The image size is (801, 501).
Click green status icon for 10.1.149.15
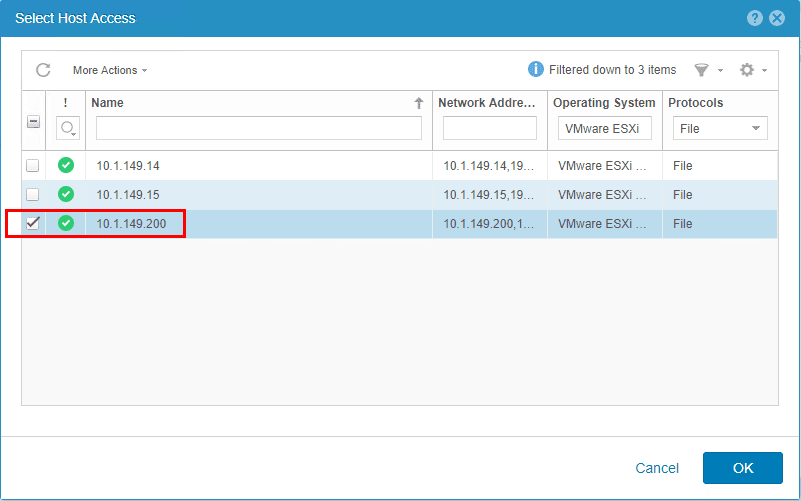pos(66,194)
